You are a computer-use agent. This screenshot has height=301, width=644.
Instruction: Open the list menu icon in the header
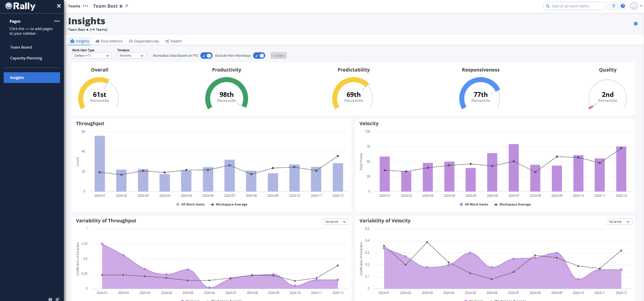click(613, 6)
